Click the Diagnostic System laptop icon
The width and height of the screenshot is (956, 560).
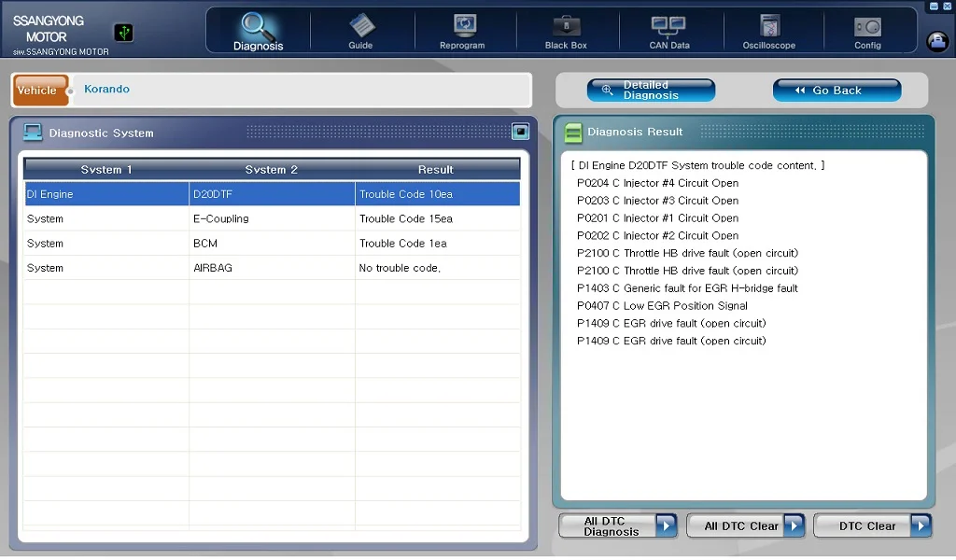pos(33,132)
